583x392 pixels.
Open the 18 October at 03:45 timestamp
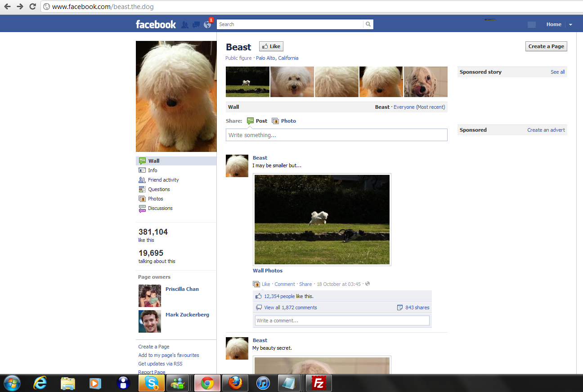click(x=339, y=284)
